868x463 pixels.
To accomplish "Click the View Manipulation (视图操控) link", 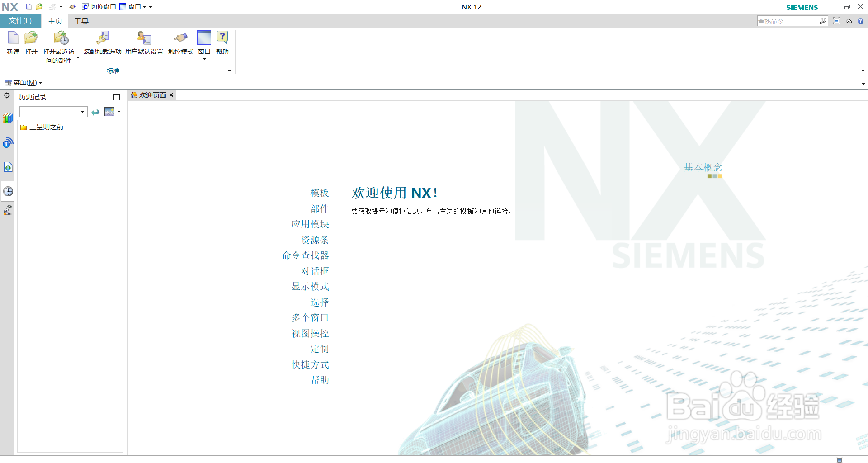I will point(310,333).
